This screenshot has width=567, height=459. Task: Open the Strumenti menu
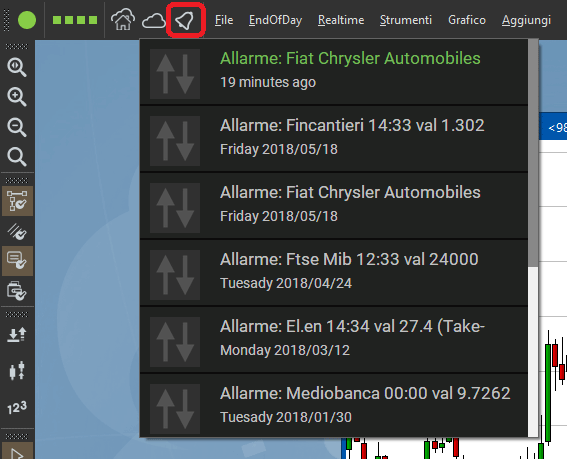(x=406, y=20)
